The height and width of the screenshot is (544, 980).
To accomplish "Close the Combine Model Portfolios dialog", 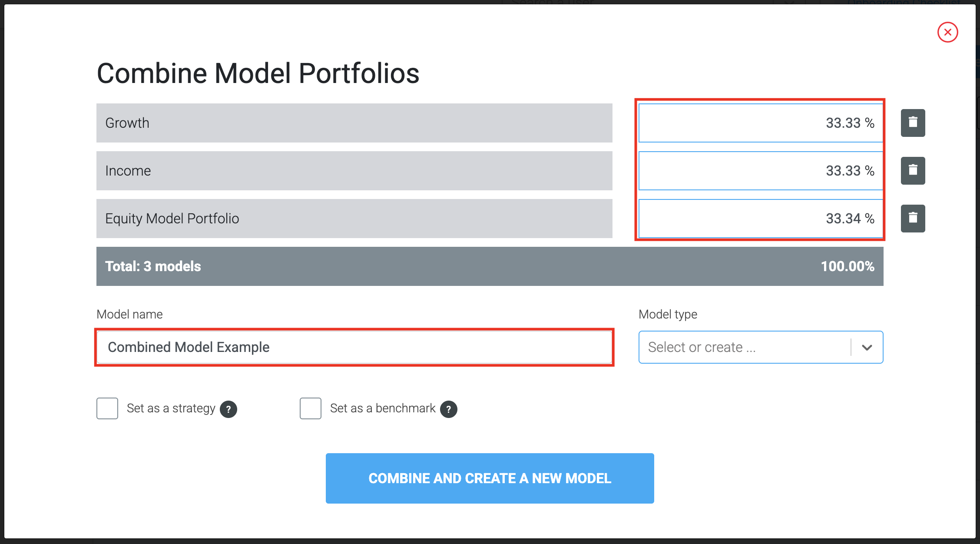I will (x=947, y=32).
